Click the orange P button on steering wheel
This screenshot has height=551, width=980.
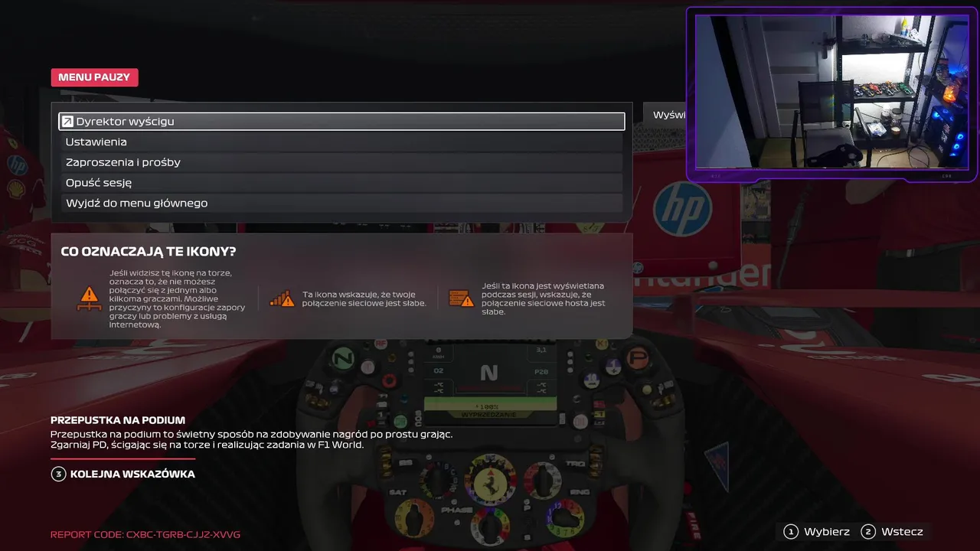click(637, 358)
